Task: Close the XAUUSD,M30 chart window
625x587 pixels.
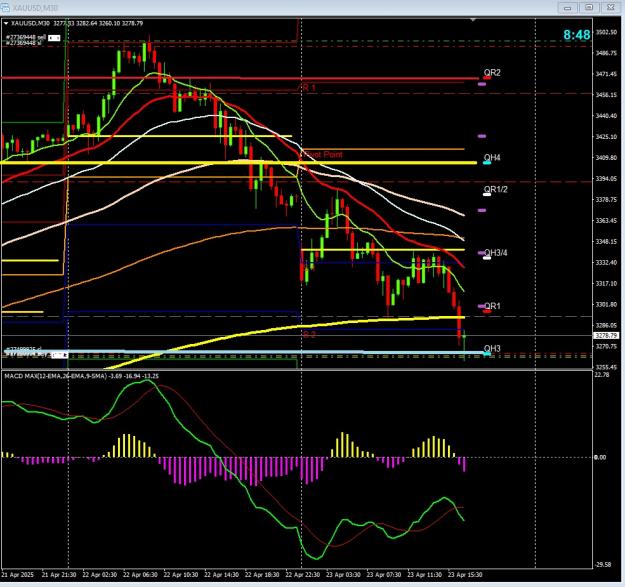Action: [610, 8]
